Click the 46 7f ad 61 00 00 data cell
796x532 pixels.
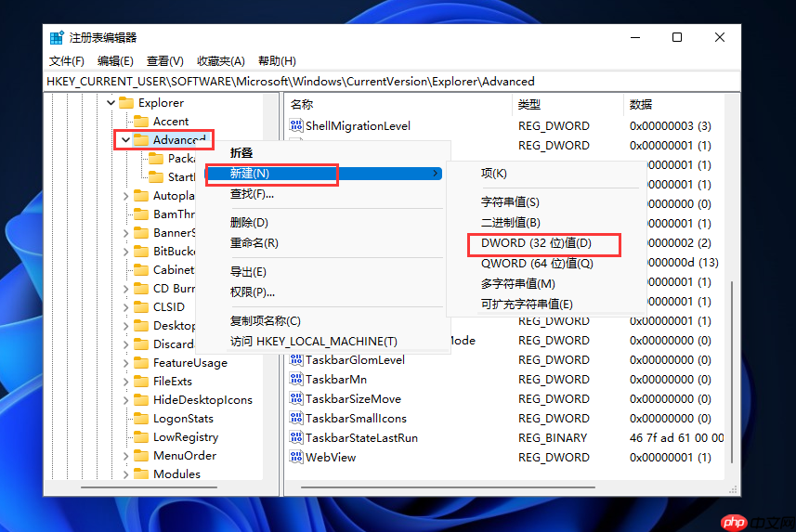tap(677, 438)
